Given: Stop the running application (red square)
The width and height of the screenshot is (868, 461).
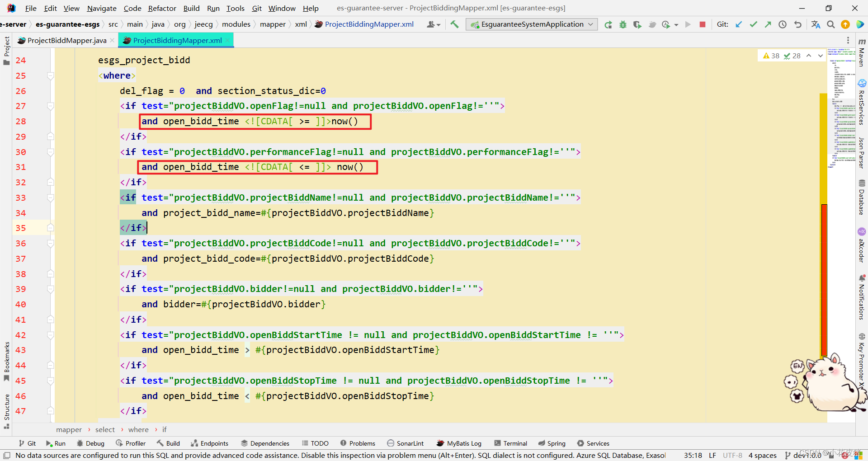Looking at the screenshot, I should coord(703,24).
